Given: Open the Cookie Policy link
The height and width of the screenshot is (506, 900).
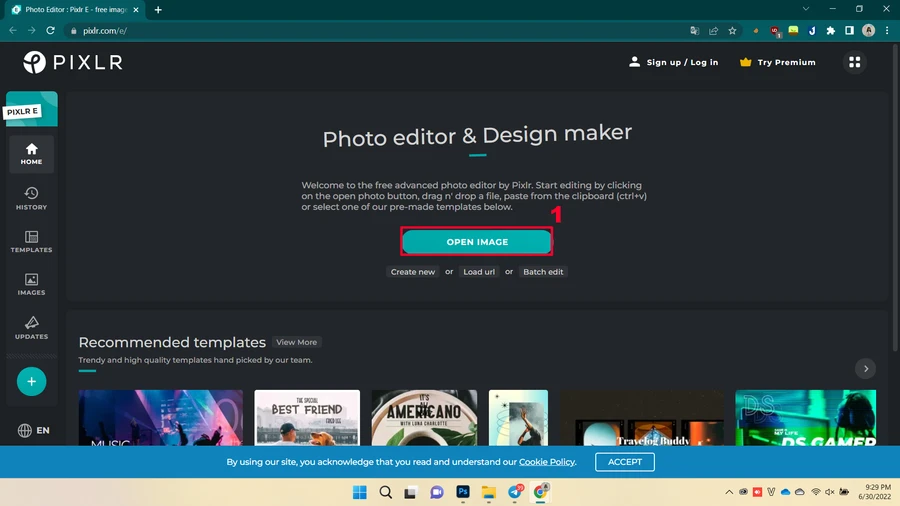Looking at the screenshot, I should click(546, 462).
